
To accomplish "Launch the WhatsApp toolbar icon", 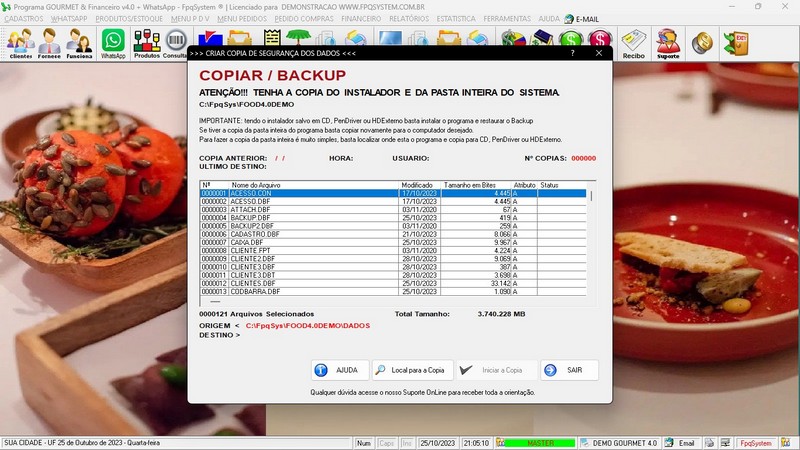I will [113, 43].
